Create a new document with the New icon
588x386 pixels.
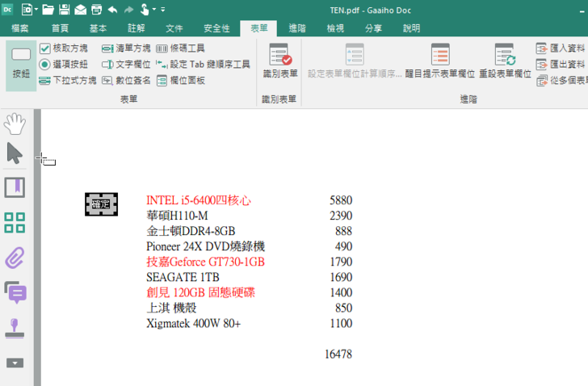pyautogui.click(x=26, y=10)
